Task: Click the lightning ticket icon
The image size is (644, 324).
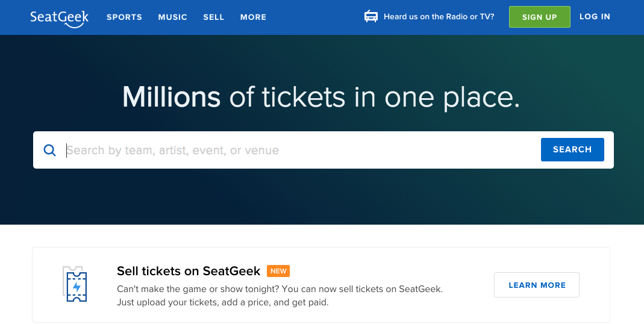Action: 75,284
